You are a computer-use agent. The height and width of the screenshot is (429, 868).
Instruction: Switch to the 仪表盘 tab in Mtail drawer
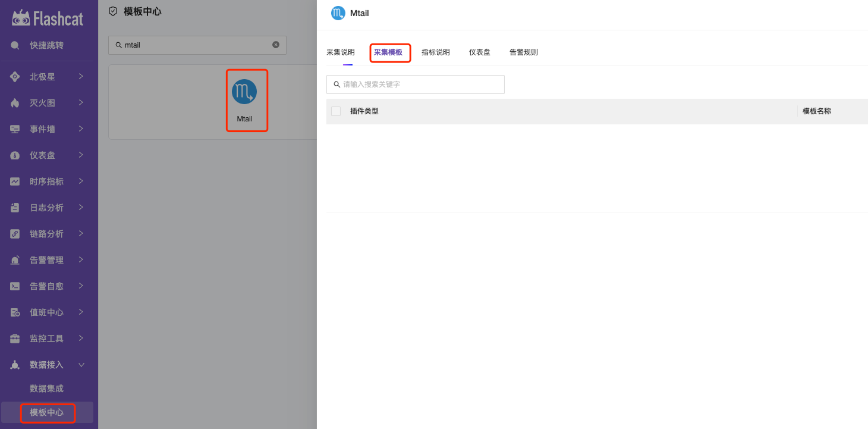480,52
